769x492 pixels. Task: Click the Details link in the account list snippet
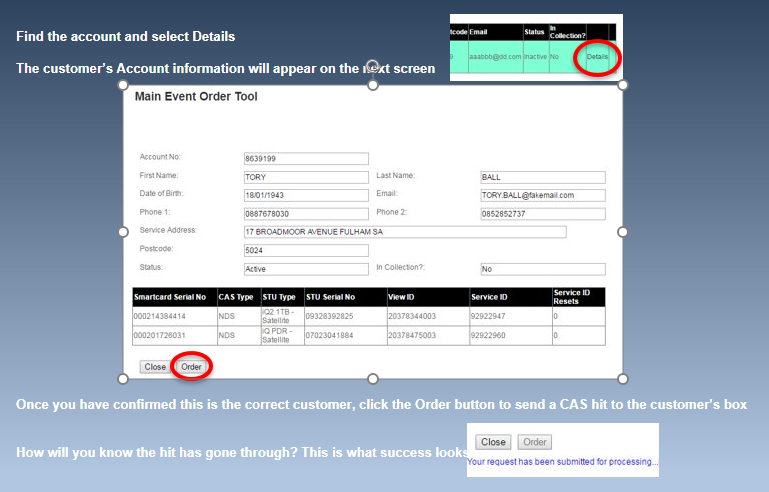pyautogui.click(x=597, y=57)
